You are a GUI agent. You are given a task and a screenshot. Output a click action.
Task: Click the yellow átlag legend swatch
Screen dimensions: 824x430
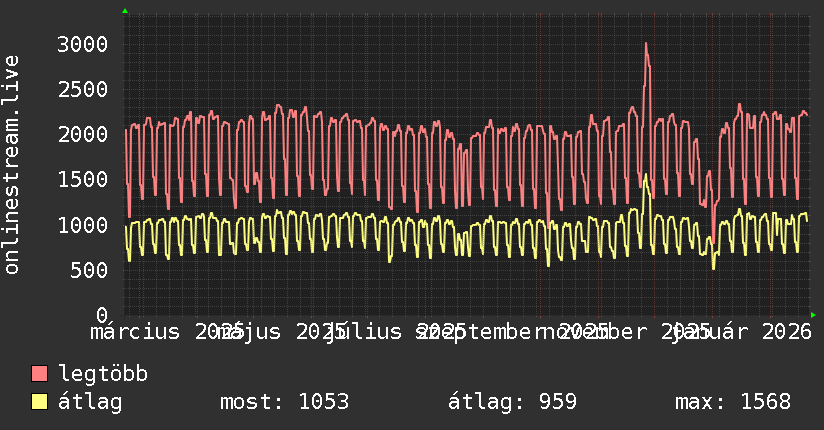(x=39, y=401)
